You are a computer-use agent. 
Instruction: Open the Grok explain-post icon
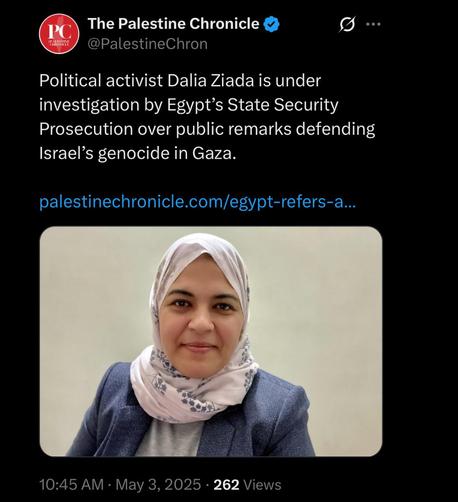tap(347, 24)
